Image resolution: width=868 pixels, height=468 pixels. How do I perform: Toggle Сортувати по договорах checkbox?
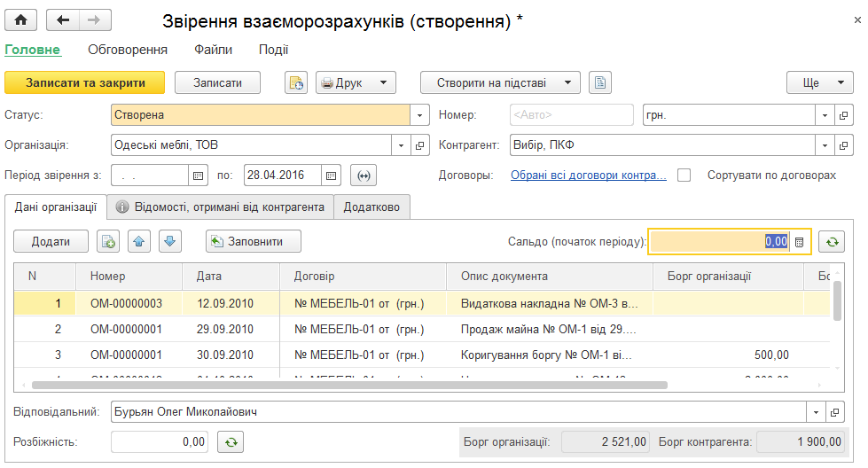coord(684,175)
